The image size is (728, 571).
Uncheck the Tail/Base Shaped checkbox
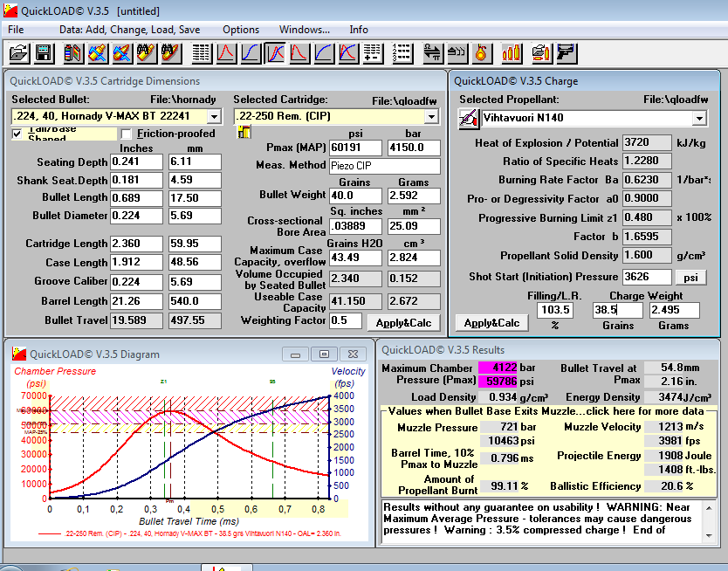[17, 134]
